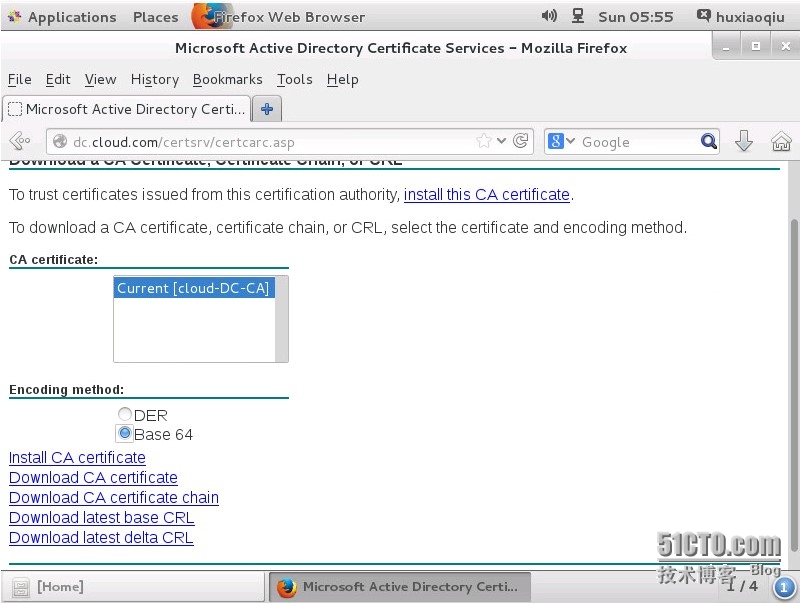This screenshot has width=800, height=603.
Task: Select the DER encoding radio button
Action: click(x=124, y=414)
